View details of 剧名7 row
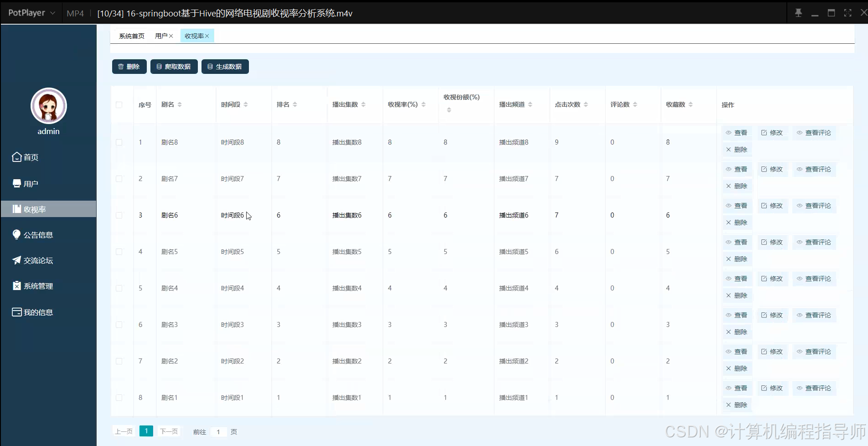This screenshot has width=868, height=446. tap(736, 169)
